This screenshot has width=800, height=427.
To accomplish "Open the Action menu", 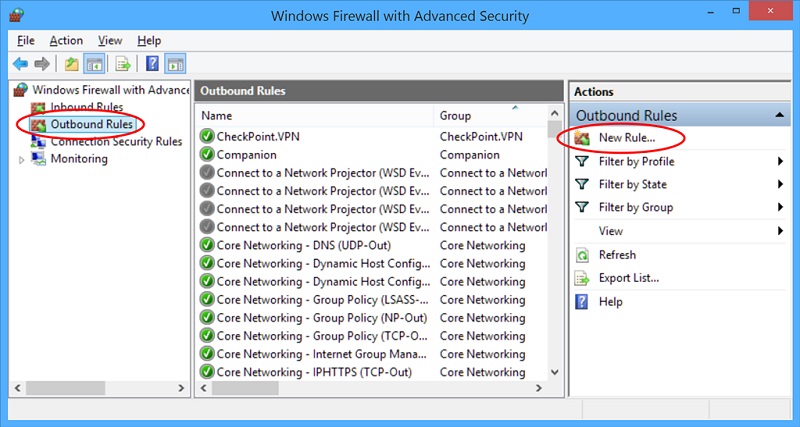I will tap(66, 40).
